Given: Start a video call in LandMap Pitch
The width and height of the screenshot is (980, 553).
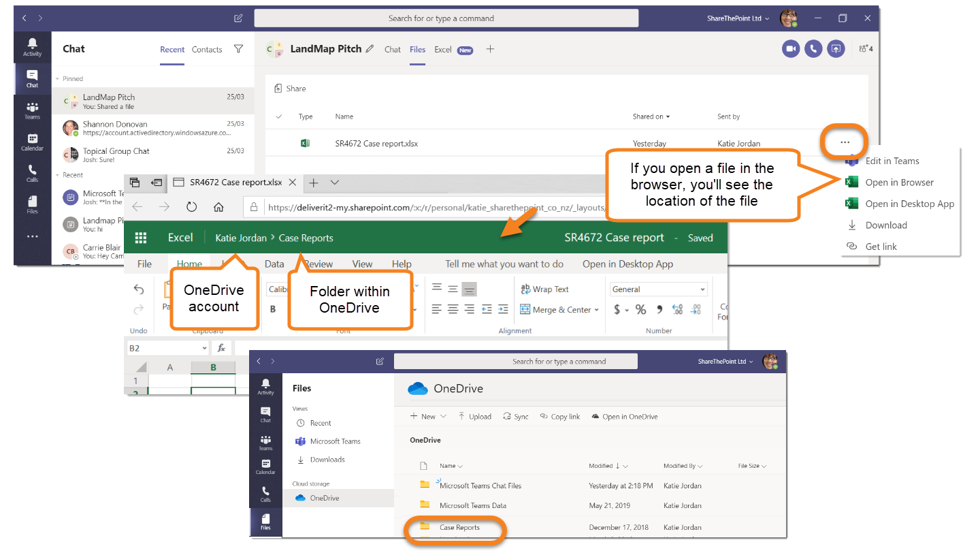Looking at the screenshot, I should [x=791, y=48].
